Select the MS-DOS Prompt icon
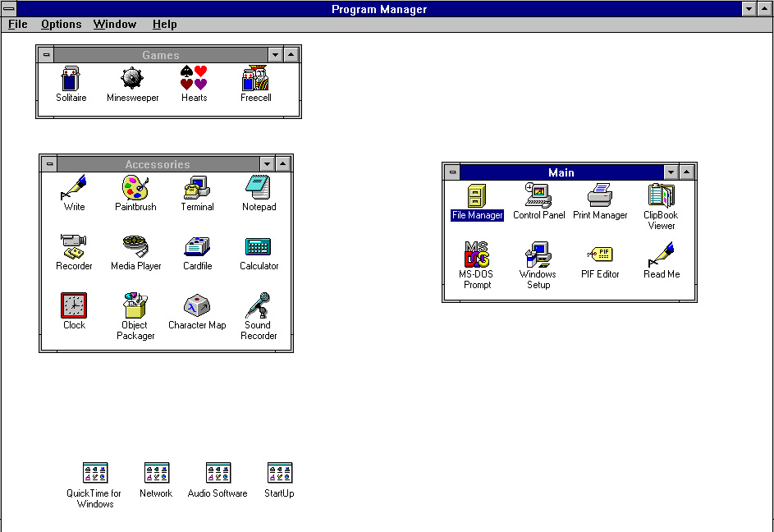Image resolution: width=774 pixels, height=532 pixels. click(477, 255)
